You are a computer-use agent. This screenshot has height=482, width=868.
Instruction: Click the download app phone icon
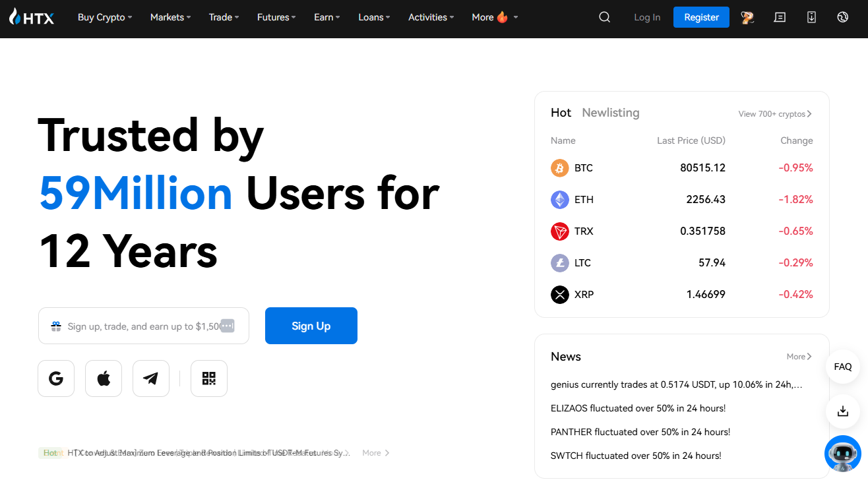811,17
